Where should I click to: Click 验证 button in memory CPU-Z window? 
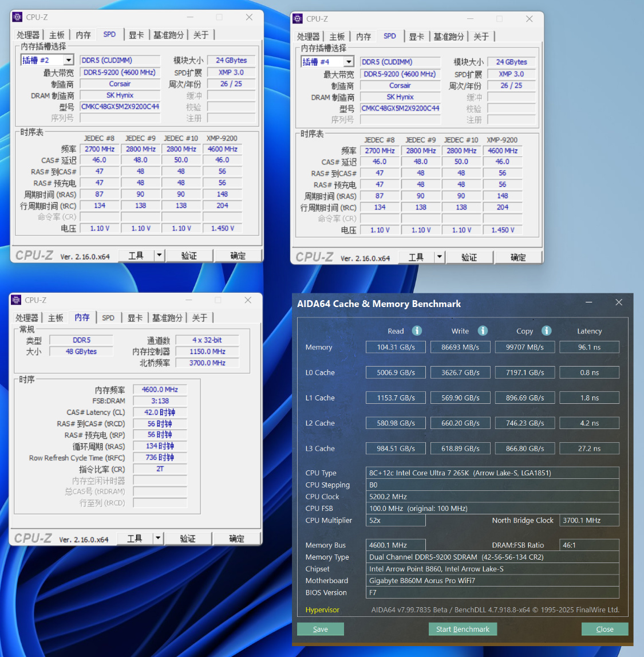click(x=188, y=538)
